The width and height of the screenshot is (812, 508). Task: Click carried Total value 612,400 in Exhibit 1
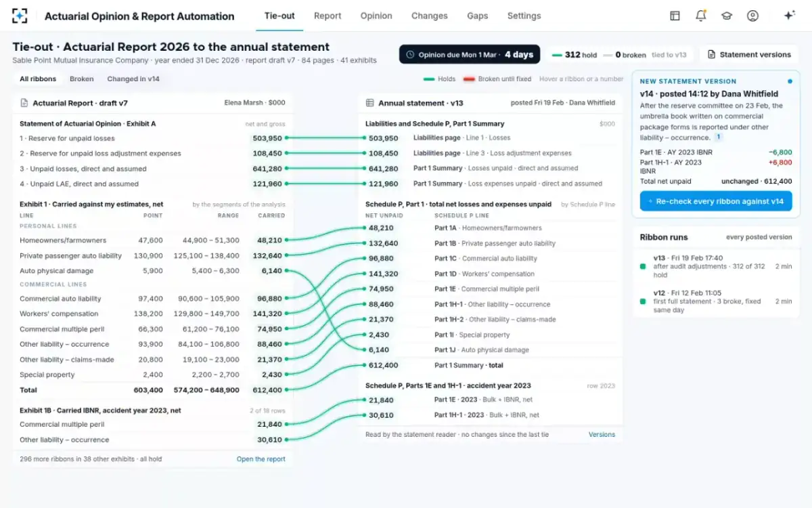pyautogui.click(x=267, y=390)
